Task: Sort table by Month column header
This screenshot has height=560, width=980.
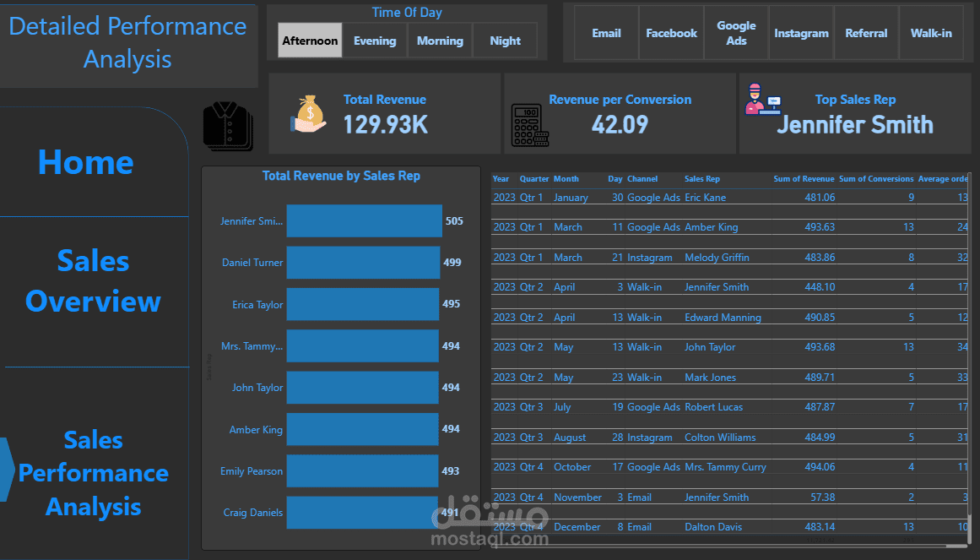Action: tap(566, 179)
